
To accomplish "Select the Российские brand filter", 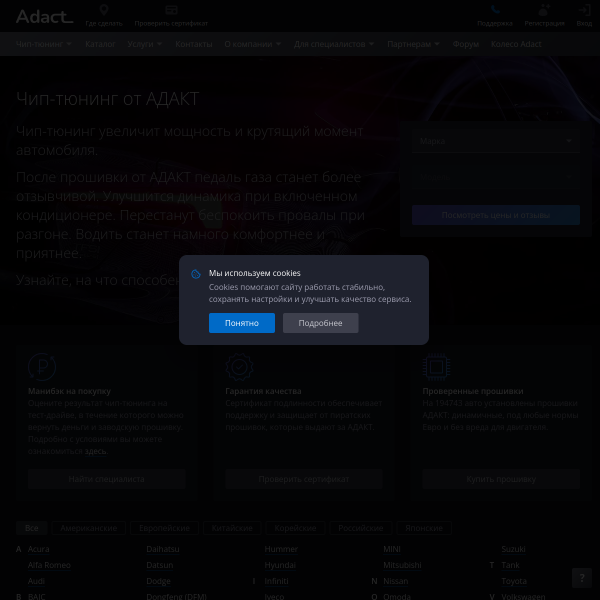I will click(360, 528).
